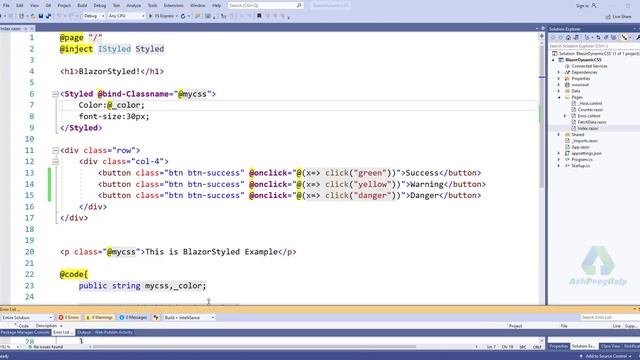
Task: Click Solution Explorer Properties wrench icon
Action: [x=637, y=37]
